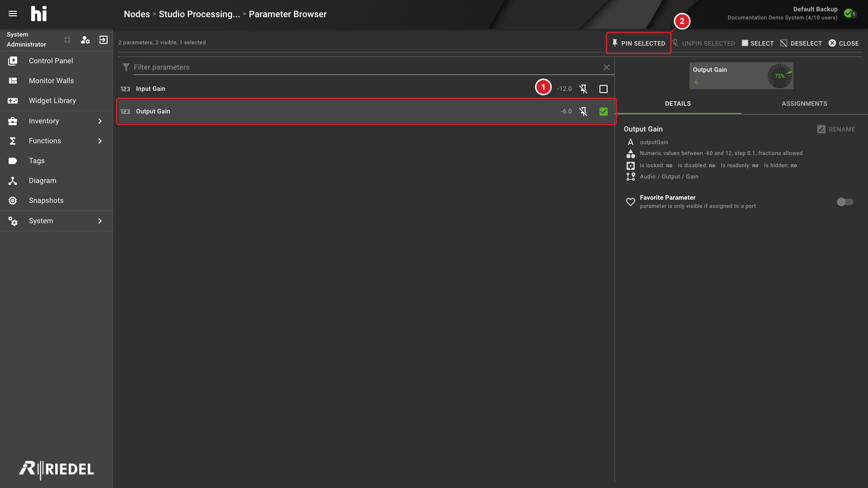
Task: Click the Inventory briefcase icon
Action: pos(13,121)
